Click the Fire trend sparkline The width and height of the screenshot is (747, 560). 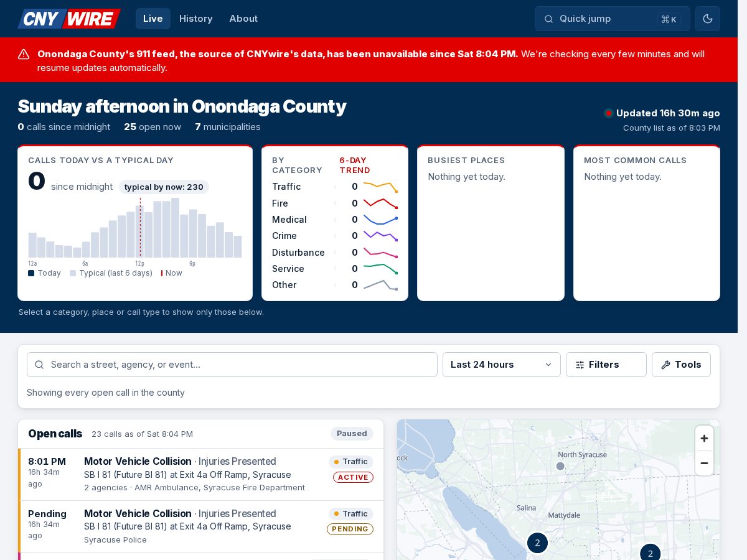pyautogui.click(x=380, y=203)
